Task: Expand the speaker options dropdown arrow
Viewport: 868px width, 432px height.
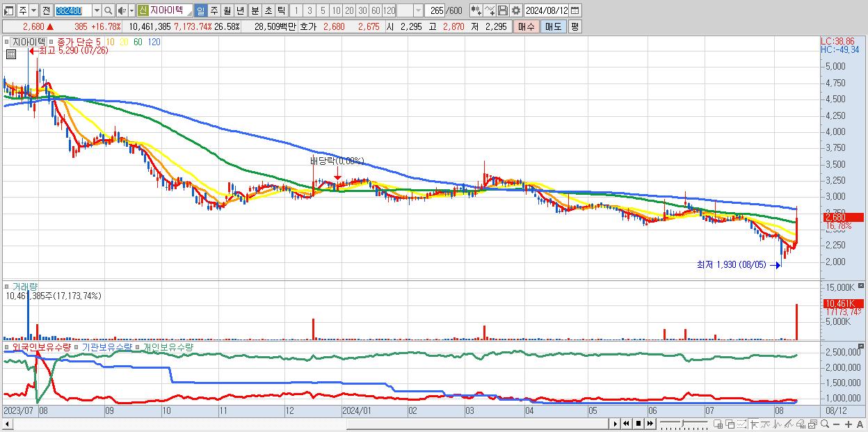Action: [x=131, y=10]
